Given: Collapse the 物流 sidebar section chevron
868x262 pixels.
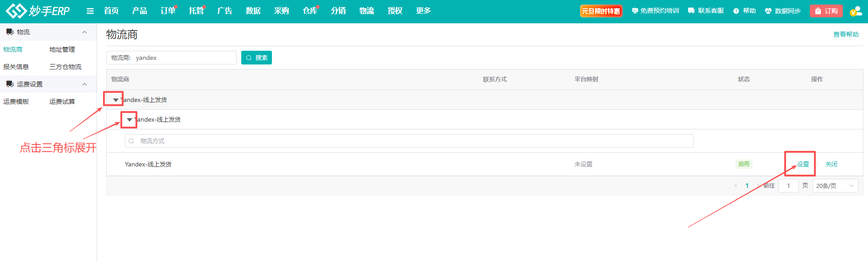Looking at the screenshot, I should (84, 32).
